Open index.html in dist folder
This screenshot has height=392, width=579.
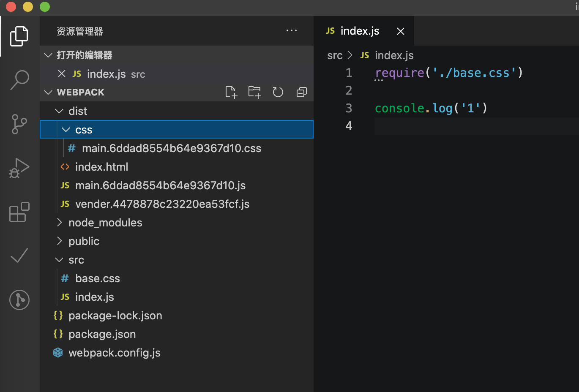click(177, 167)
